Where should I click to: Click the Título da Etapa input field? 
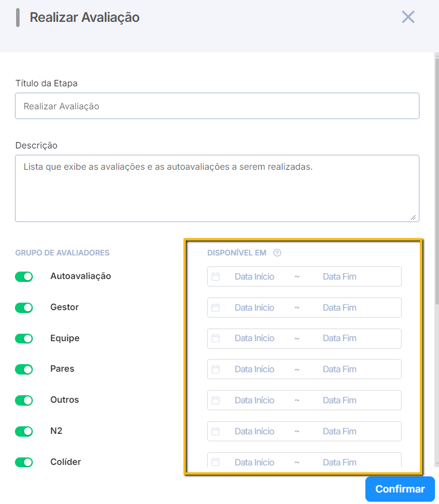[217, 106]
